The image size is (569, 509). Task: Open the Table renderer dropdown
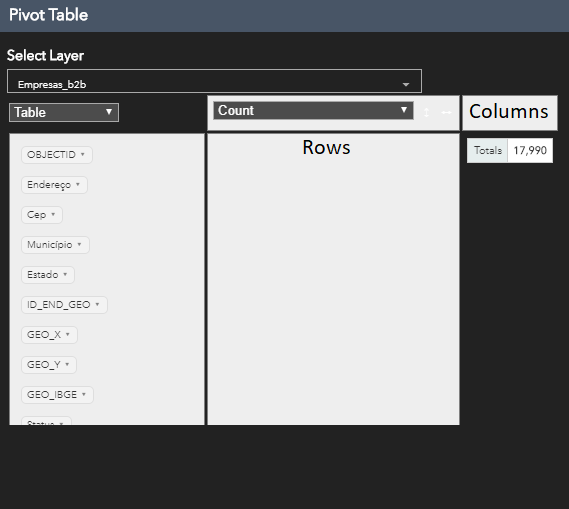[x=64, y=112]
